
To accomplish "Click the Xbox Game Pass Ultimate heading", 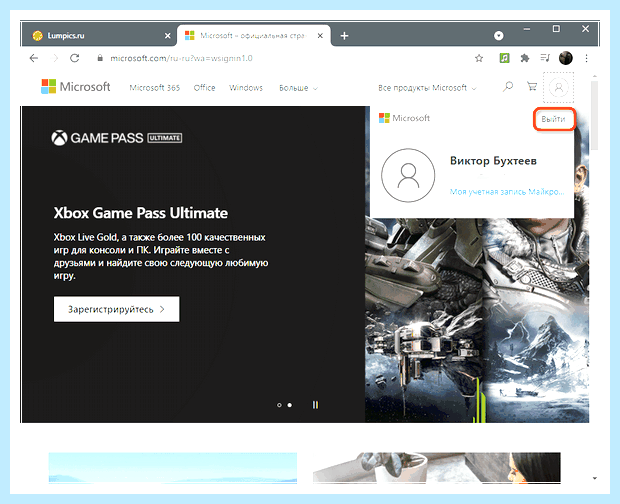I will pos(141,213).
